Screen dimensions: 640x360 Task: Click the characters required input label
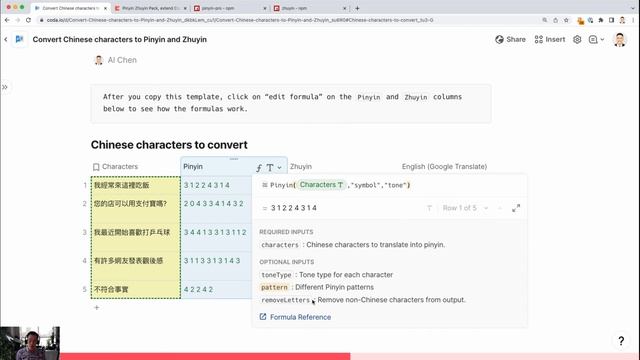(280, 245)
